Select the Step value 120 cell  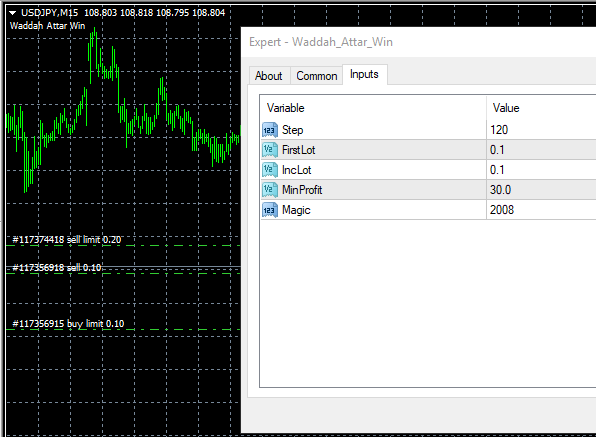tap(541, 130)
